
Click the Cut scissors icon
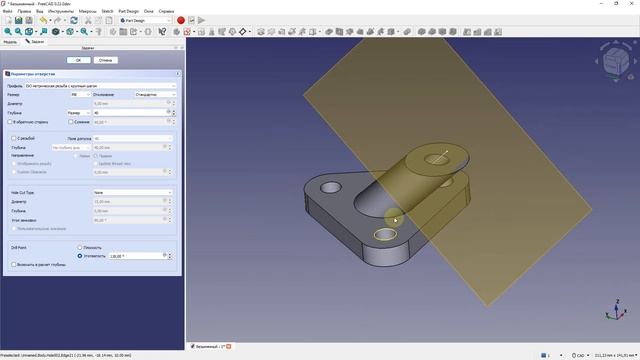(88, 20)
